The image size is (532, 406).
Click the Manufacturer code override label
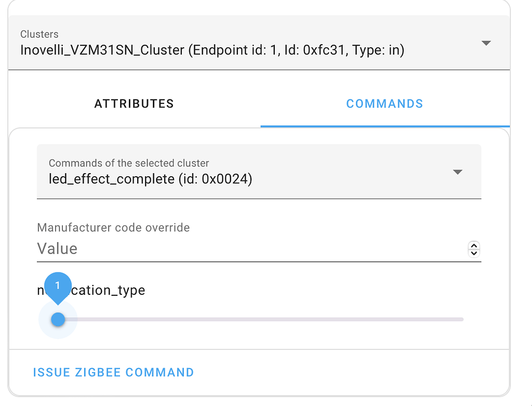pyautogui.click(x=112, y=228)
